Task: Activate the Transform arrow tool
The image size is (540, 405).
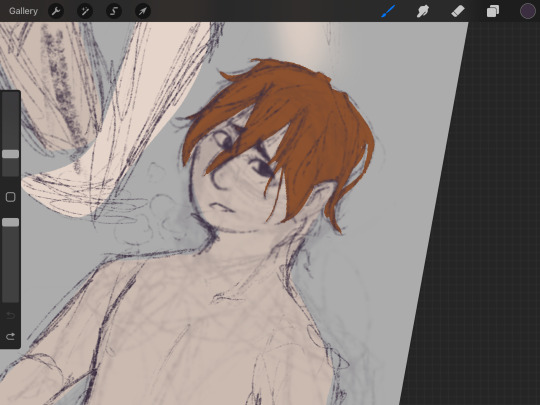Action: (x=143, y=11)
